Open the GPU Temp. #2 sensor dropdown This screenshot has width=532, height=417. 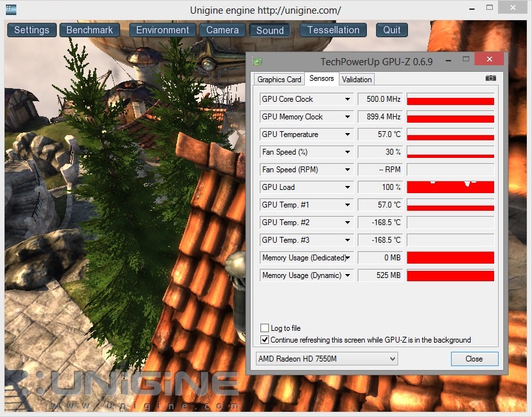click(347, 223)
